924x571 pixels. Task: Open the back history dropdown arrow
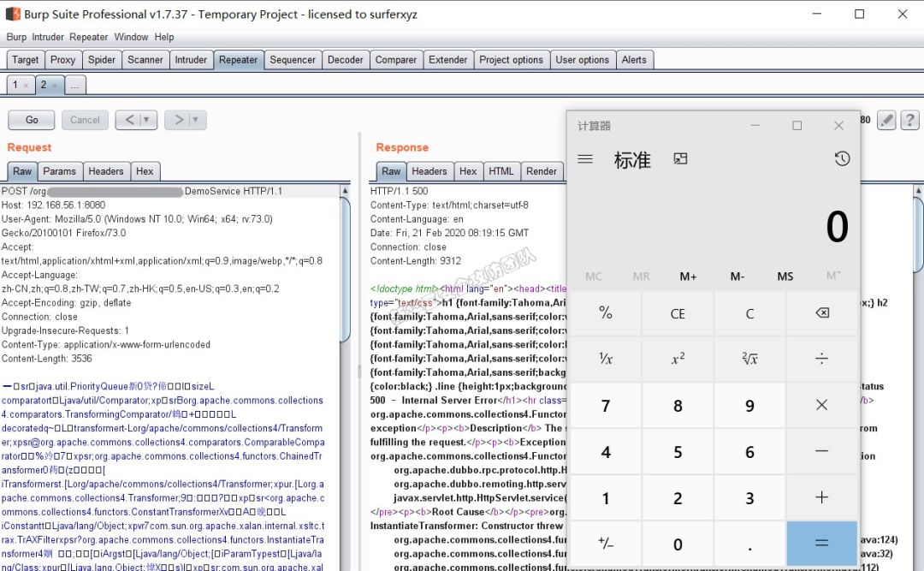[x=147, y=120]
